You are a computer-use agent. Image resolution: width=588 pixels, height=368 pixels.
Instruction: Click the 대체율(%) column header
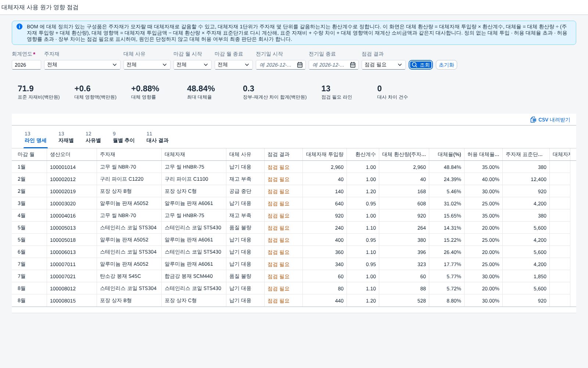[447, 155]
